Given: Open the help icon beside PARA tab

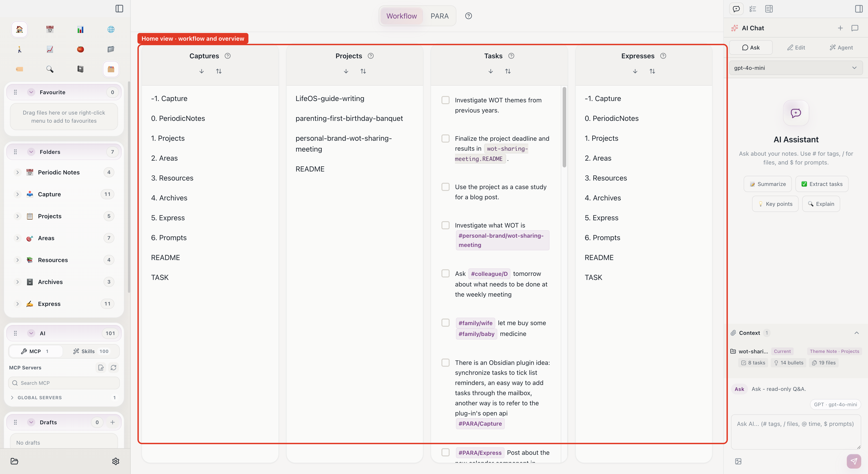Looking at the screenshot, I should (x=468, y=16).
